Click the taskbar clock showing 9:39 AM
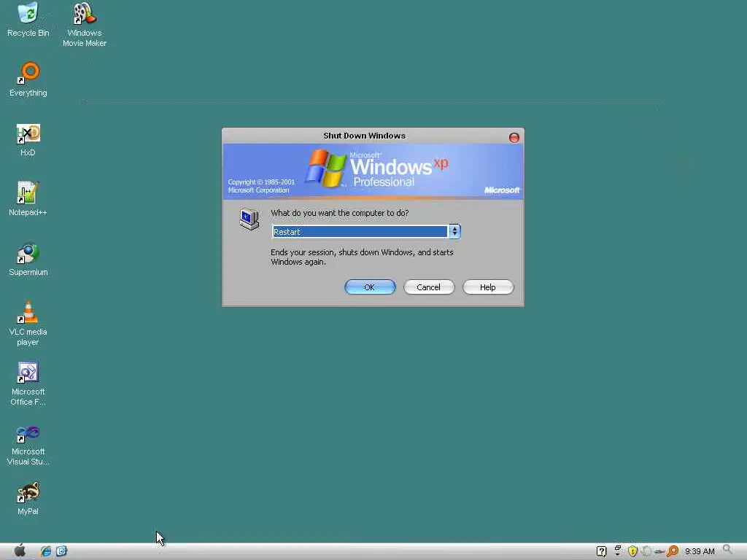This screenshot has height=560, width=747. [x=700, y=551]
